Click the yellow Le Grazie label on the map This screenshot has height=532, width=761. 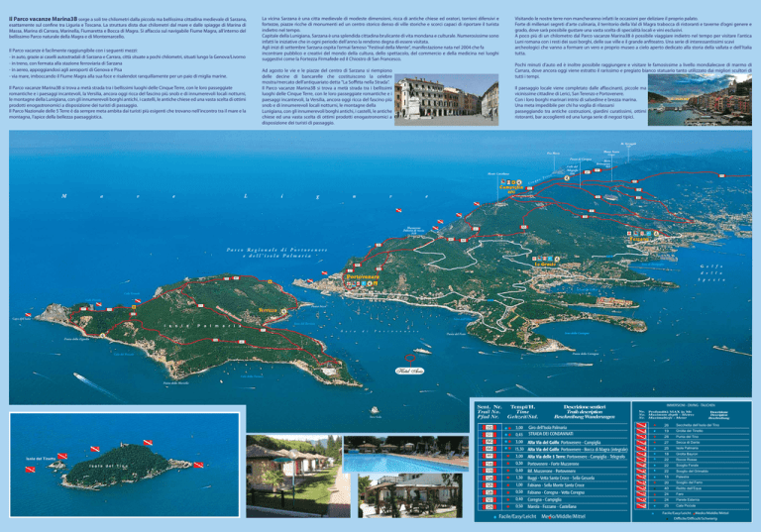tap(545, 265)
